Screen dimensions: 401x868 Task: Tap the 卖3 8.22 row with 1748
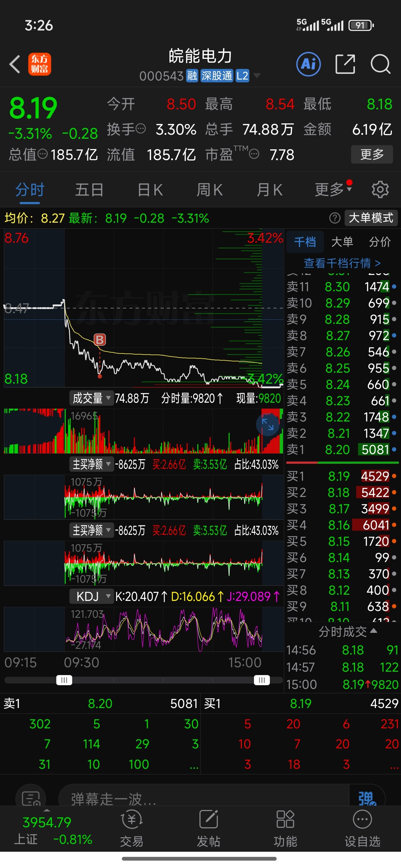(342, 417)
